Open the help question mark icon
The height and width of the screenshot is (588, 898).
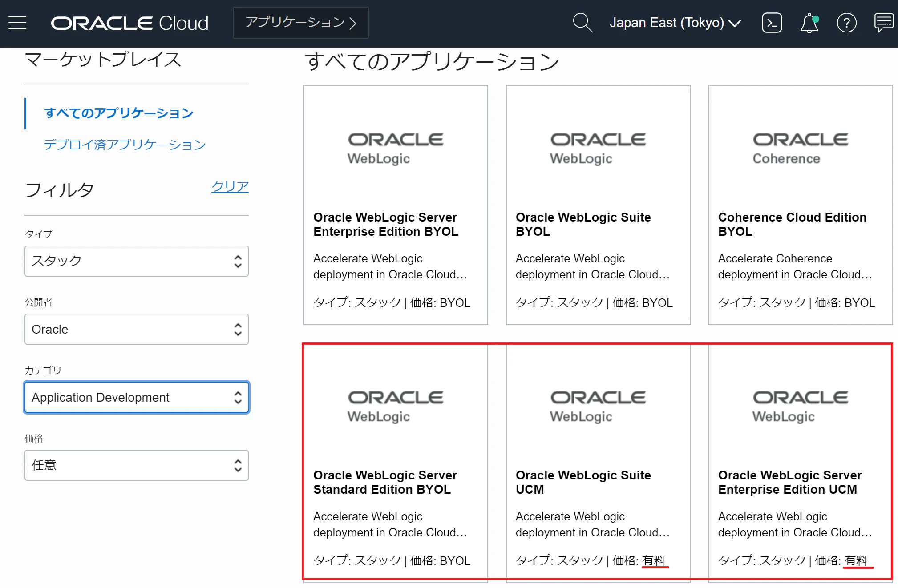(846, 23)
